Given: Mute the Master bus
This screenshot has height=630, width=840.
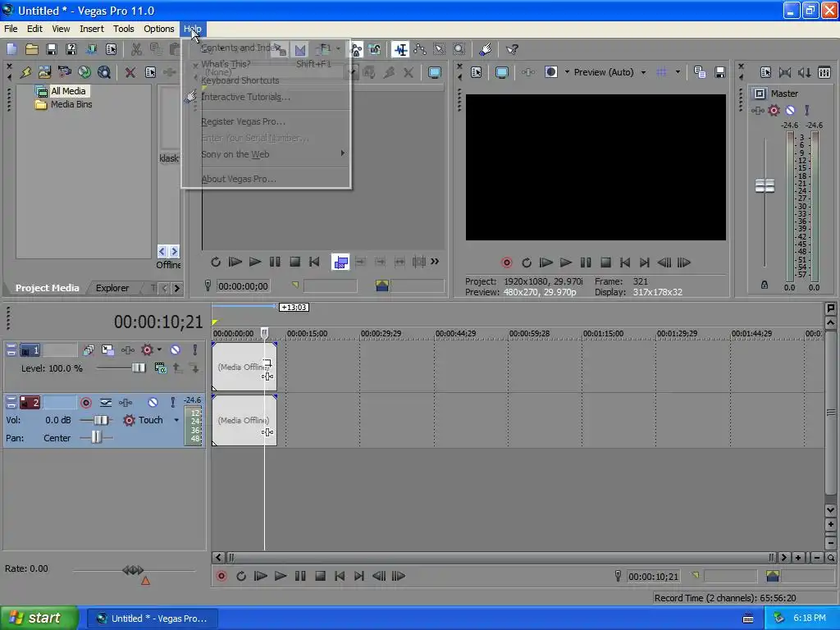Looking at the screenshot, I should [x=790, y=111].
